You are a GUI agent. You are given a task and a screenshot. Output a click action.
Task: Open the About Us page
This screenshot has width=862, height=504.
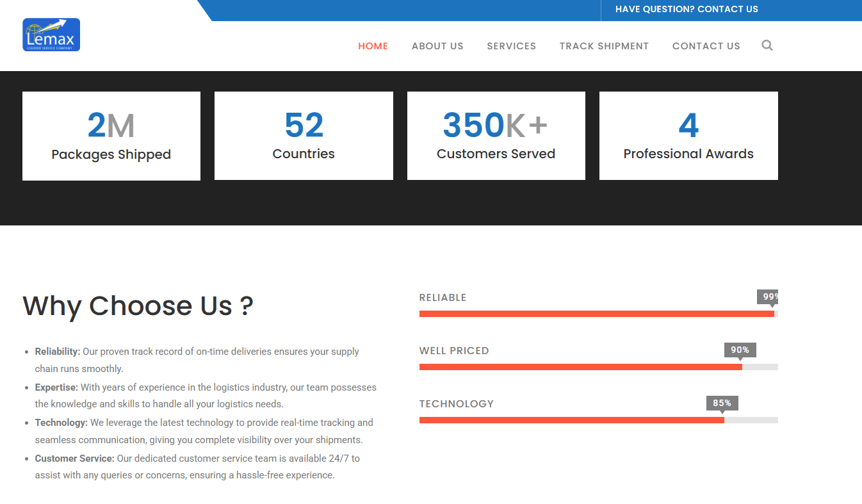tap(437, 46)
